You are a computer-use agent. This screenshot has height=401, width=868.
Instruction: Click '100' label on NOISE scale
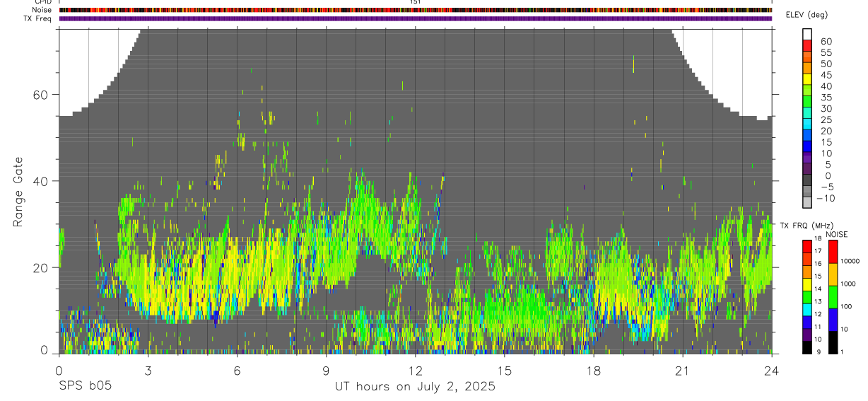coord(846,306)
